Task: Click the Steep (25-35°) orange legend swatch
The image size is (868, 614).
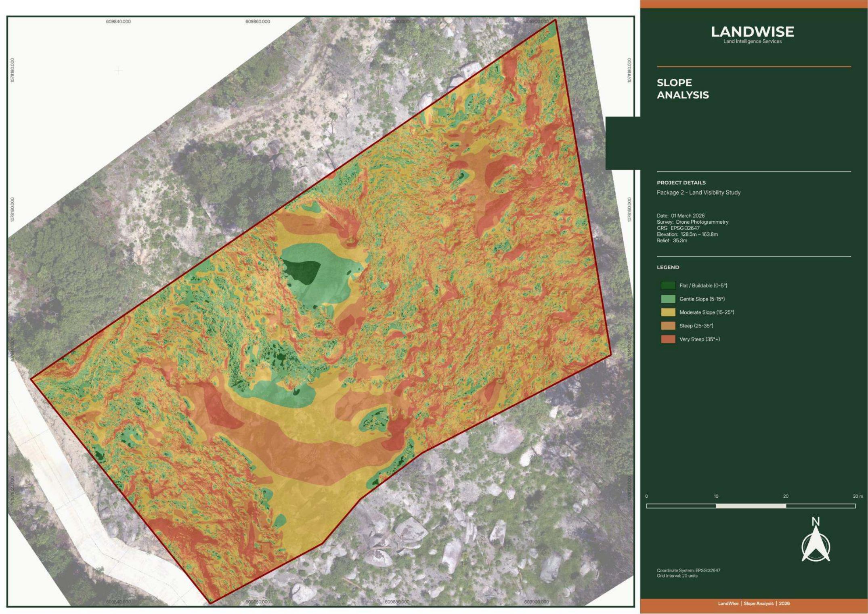Action: click(668, 326)
